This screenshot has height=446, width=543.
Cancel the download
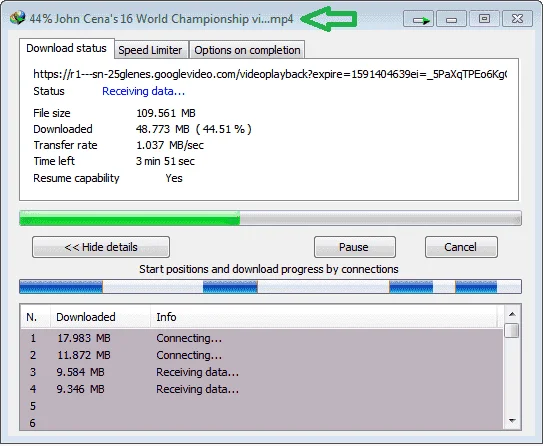(x=461, y=247)
